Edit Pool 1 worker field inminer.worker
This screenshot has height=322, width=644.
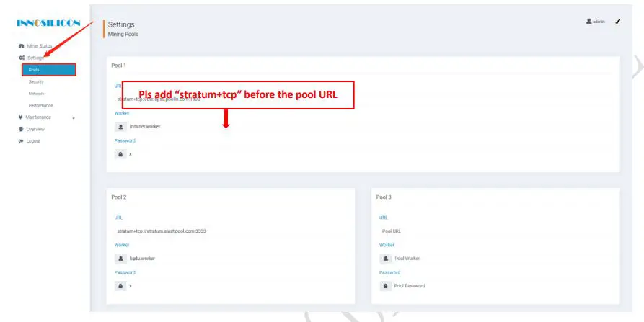[369, 127]
